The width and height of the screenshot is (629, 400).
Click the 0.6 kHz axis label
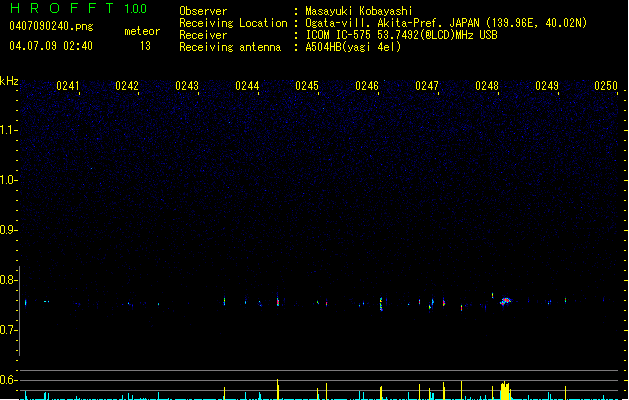point(9,380)
